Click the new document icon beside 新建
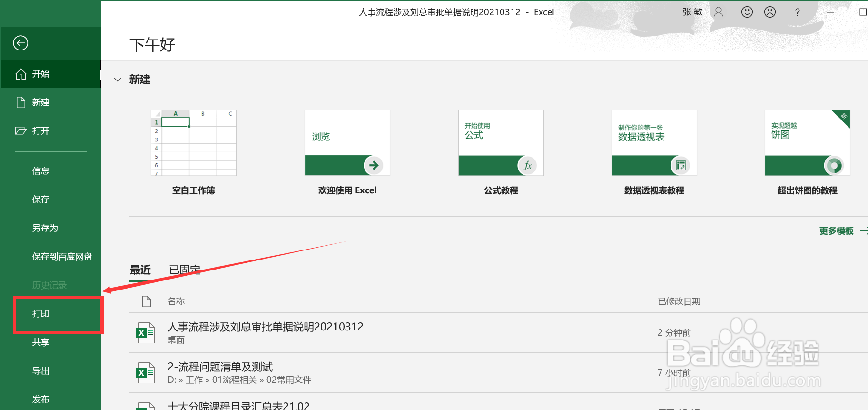Viewport: 868px width, 410px height. (20, 102)
